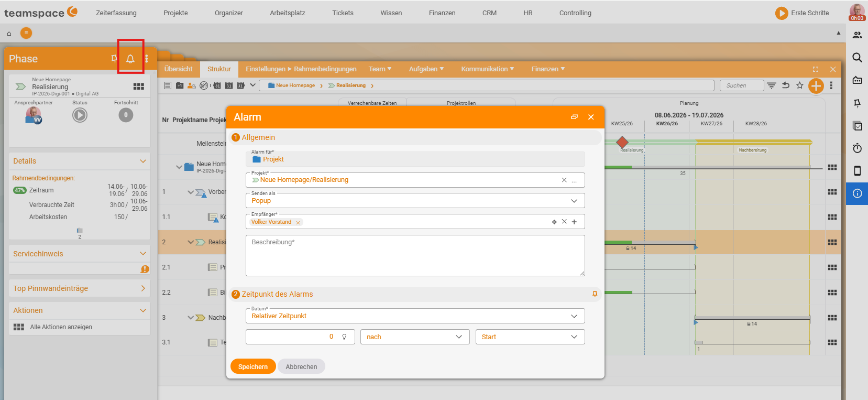
Task: Cancel the alarm with Abbrechen
Action: (x=301, y=367)
